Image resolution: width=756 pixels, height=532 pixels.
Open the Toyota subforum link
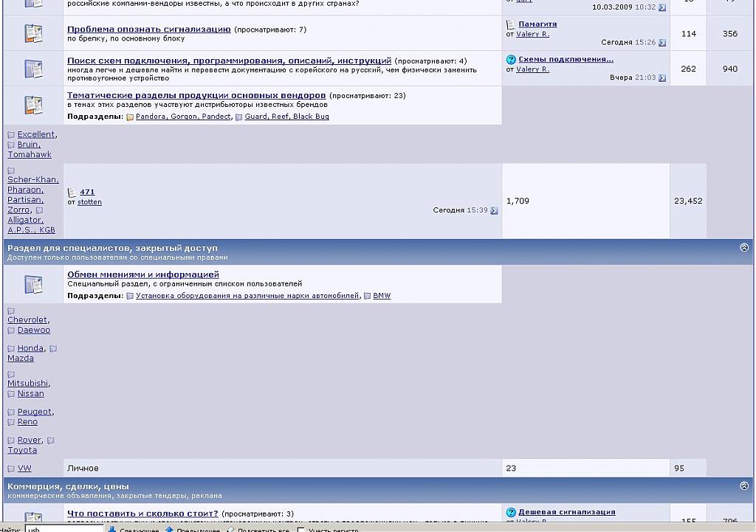tap(22, 450)
